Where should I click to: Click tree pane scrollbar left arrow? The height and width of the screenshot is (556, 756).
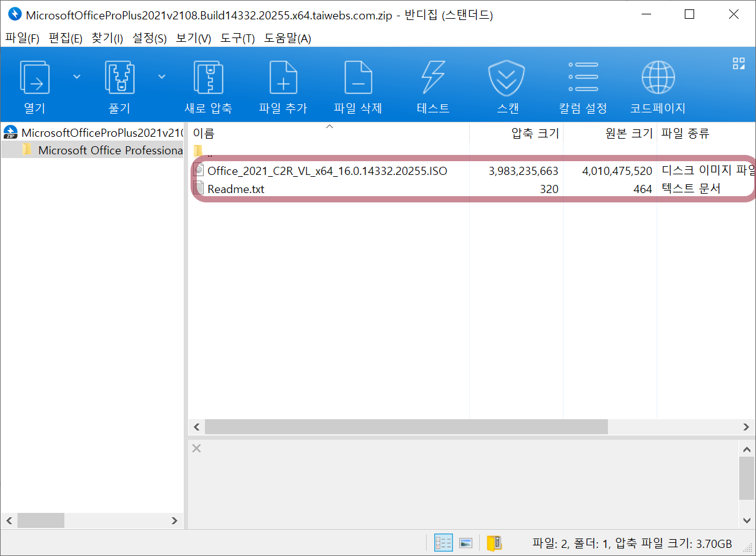tap(9, 520)
